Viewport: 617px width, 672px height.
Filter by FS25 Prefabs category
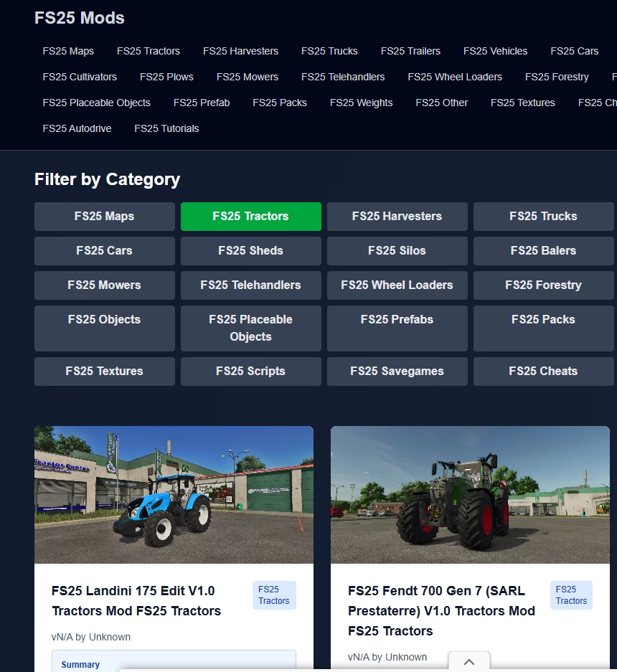pos(397,328)
